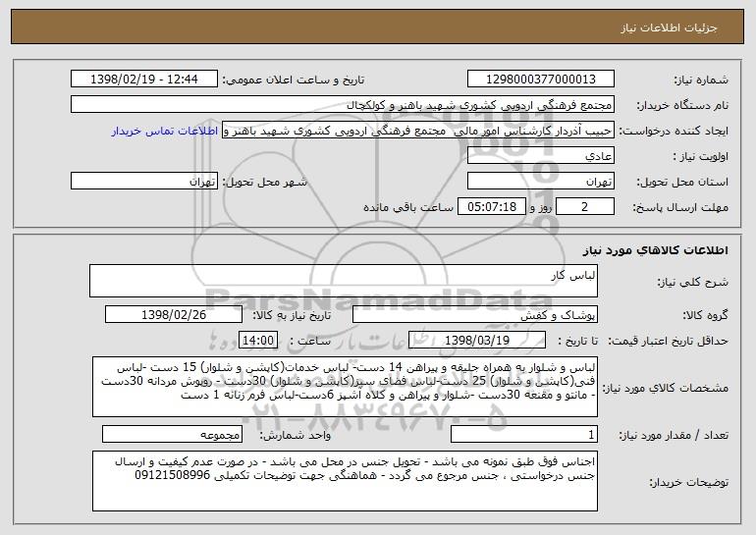This screenshot has width=756, height=535.
Task: Click the label گروه کالا
Action: pos(705,315)
